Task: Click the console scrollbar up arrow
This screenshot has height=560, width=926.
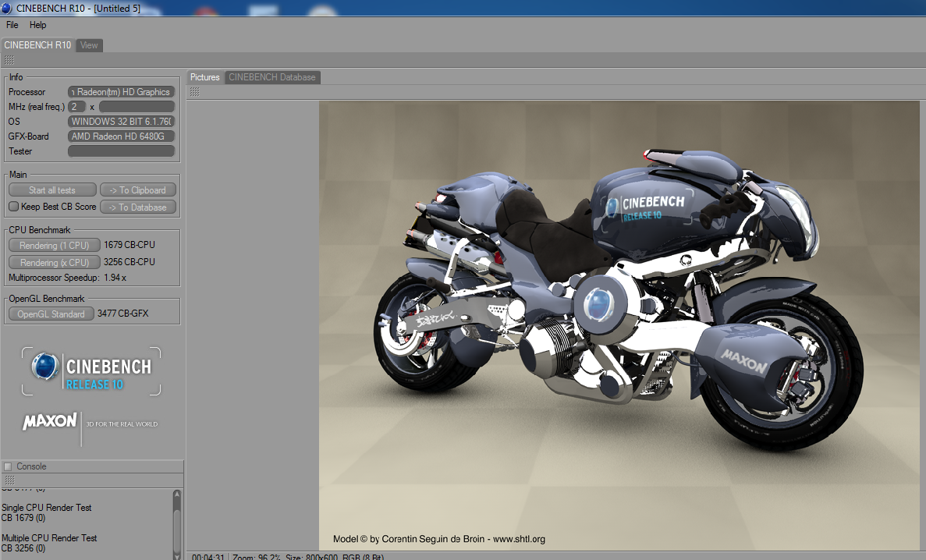Action: tap(176, 494)
